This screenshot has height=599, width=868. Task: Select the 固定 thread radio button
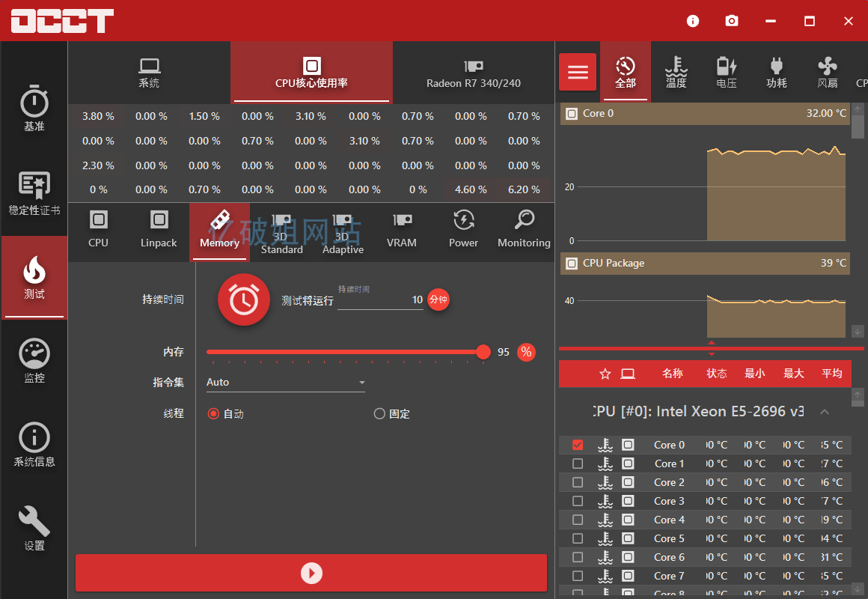coord(379,414)
